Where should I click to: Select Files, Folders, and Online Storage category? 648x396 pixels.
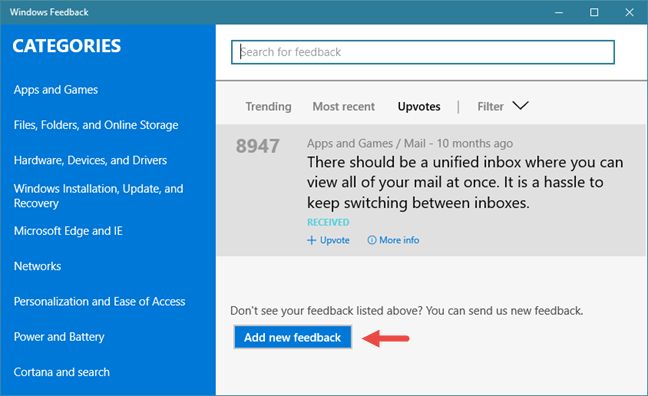[x=96, y=125]
